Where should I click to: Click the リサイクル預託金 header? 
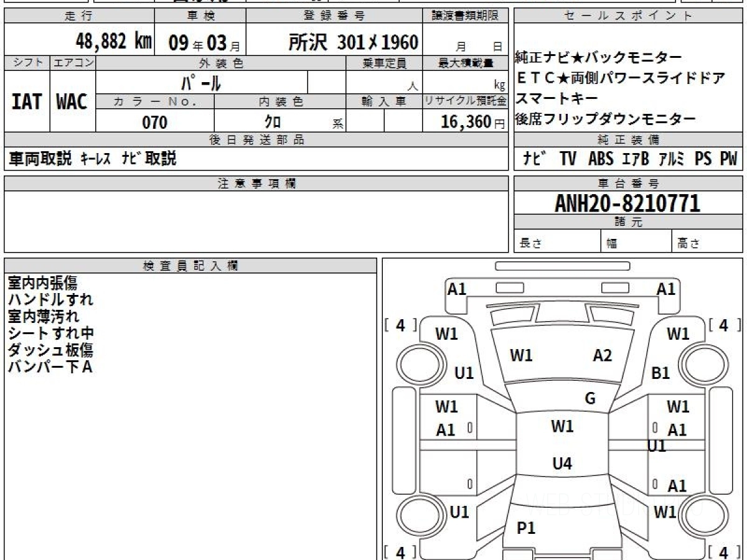(x=466, y=101)
